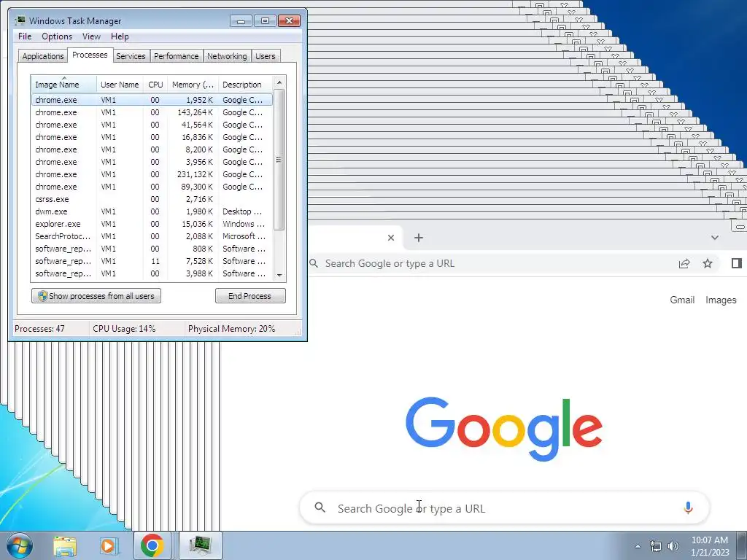
Task: Open the clock showing 10:07 AM
Action: [709, 546]
